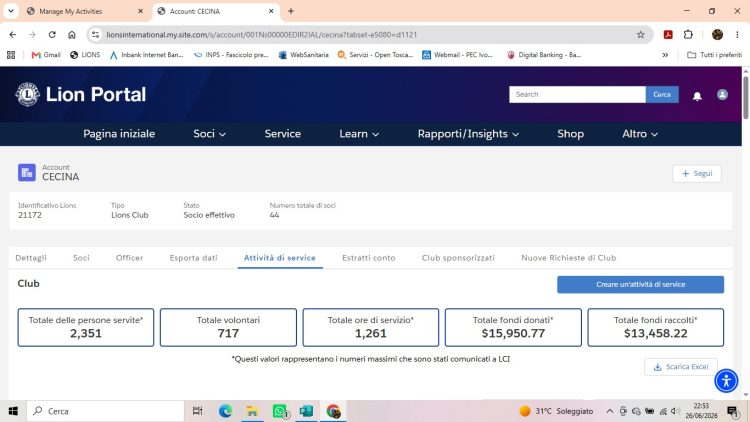Click the browser address bar URL

pyautogui.click(x=262, y=34)
